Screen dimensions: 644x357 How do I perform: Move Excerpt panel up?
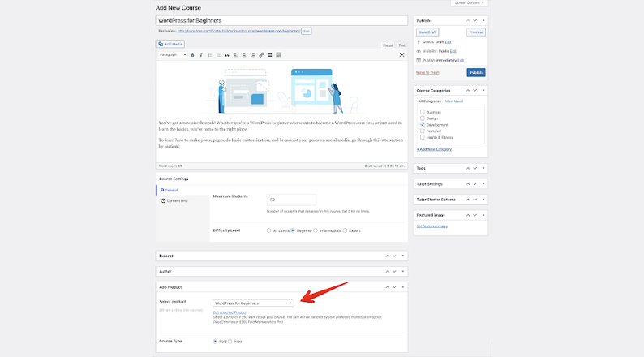[388, 256]
